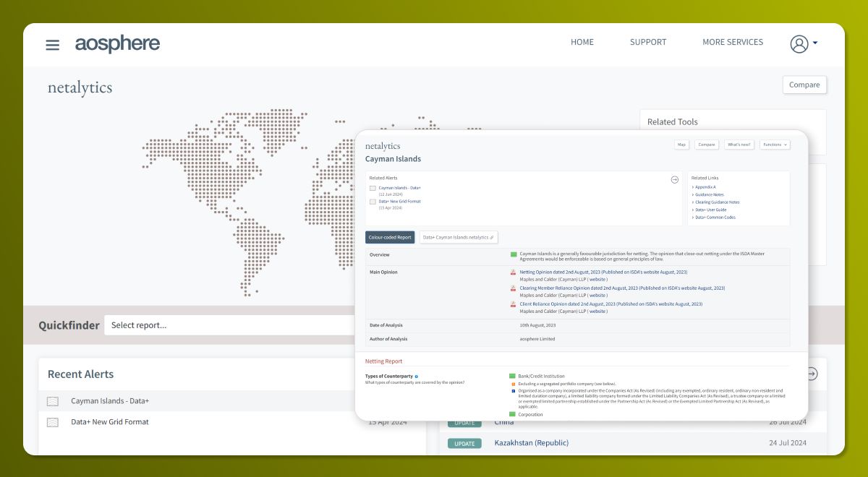Select the Colour-coded Report tab
Viewport: 868px width, 477px height.
coord(390,237)
